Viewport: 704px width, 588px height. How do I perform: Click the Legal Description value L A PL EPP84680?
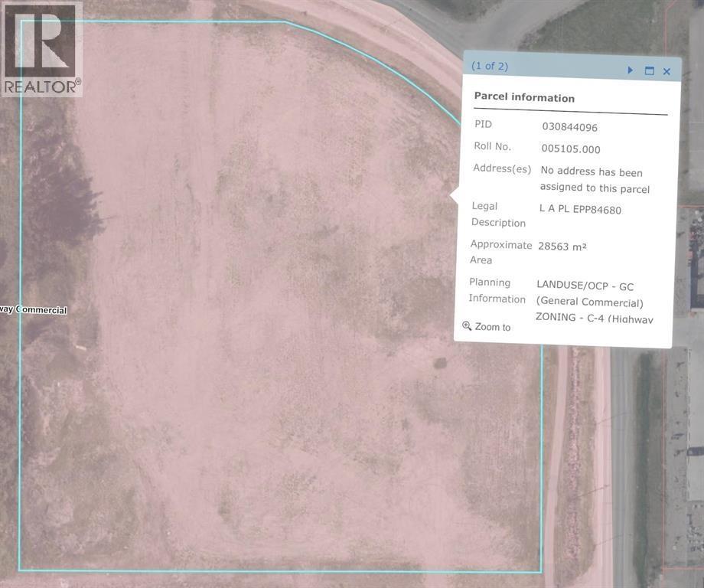(579, 208)
